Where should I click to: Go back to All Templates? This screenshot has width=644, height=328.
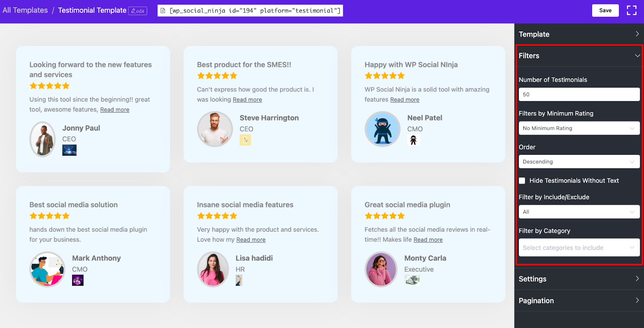25,10
